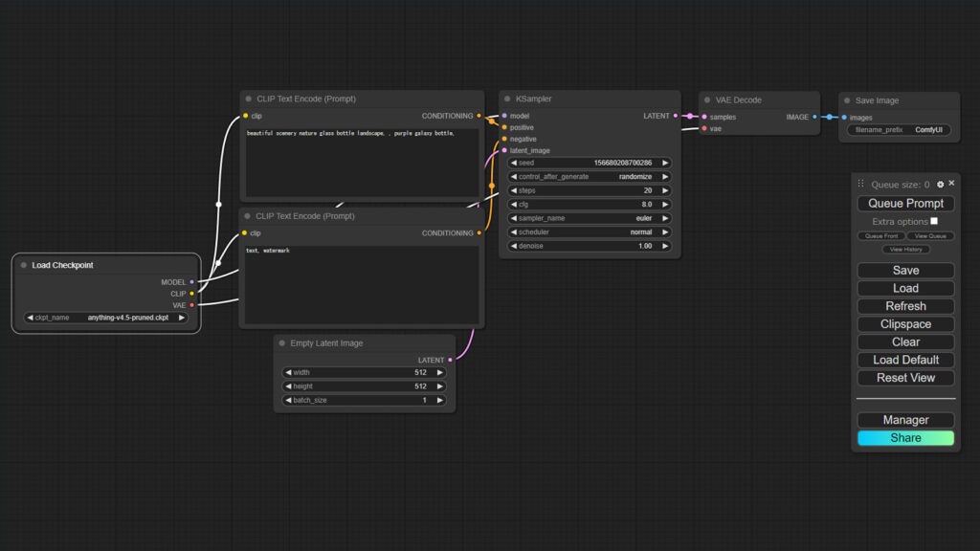The height and width of the screenshot is (551, 980).
Task: Collapse the Load Checkpoint node via its dot
Action: 24,266
